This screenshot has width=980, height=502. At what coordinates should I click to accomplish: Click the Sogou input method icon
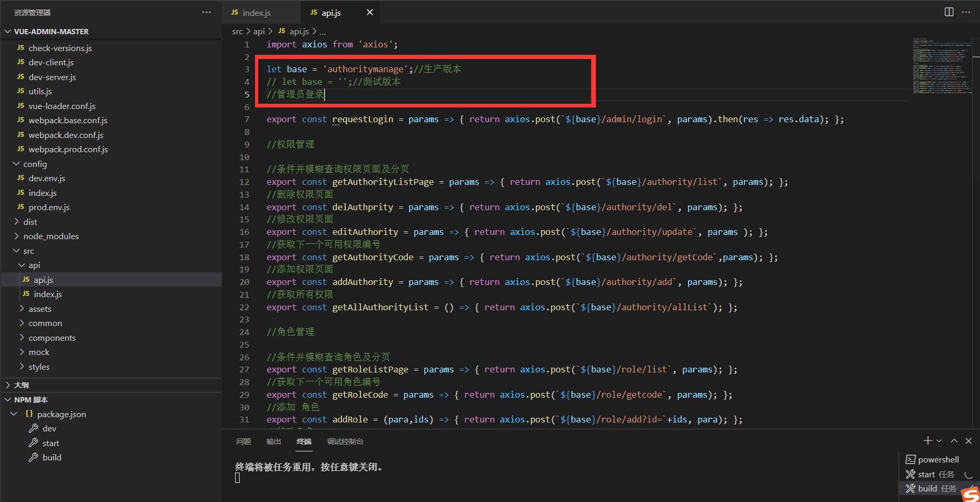tap(971, 495)
